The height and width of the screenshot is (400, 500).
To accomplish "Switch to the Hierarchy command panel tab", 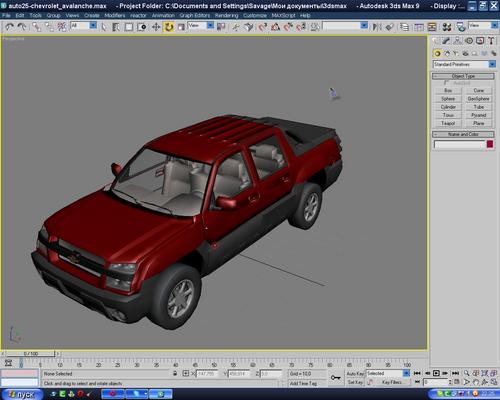I will click(x=458, y=41).
